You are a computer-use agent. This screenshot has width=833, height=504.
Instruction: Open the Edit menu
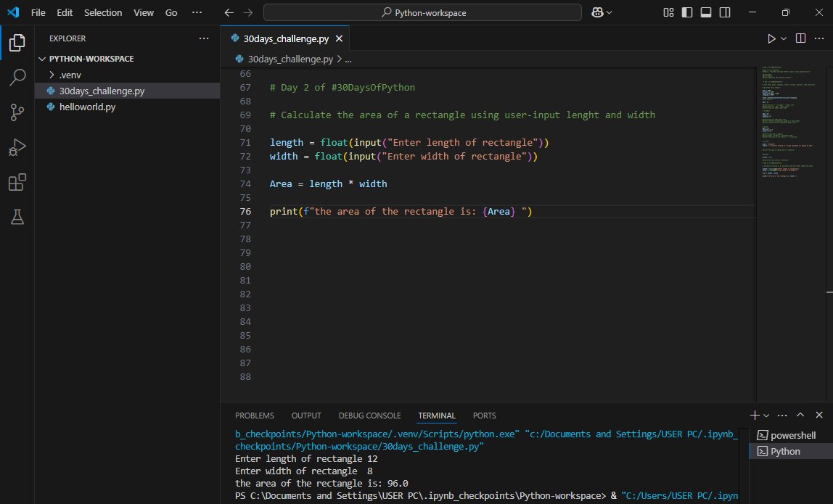click(65, 12)
